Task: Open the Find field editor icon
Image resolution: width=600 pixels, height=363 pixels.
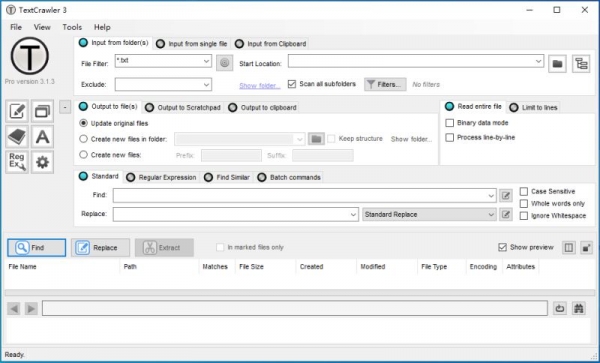Action: tap(505, 196)
